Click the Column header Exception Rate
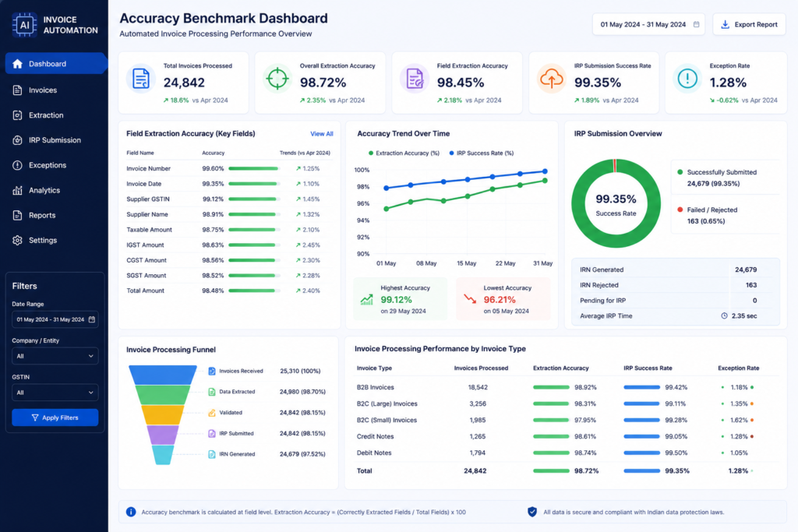The image size is (798, 532). [739, 368]
